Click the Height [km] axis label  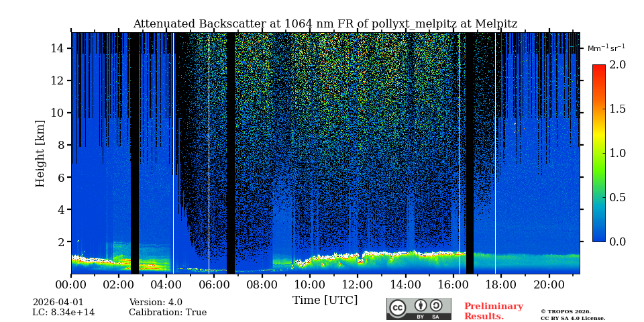click(40, 153)
